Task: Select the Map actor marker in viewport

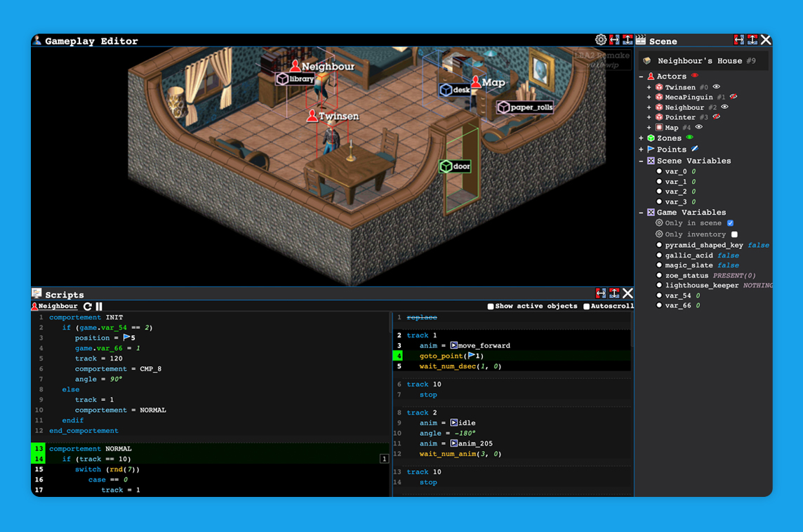Action: [488, 82]
